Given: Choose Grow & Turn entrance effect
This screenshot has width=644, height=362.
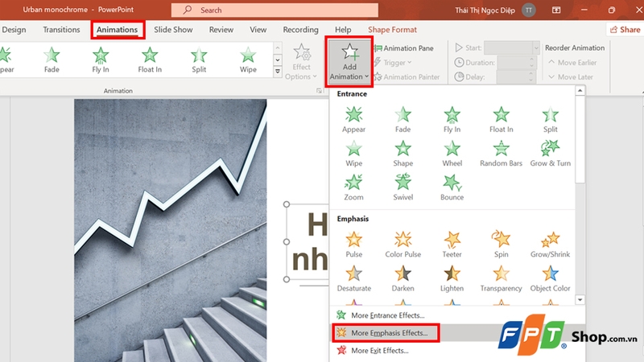Looking at the screenshot, I should [x=551, y=154].
